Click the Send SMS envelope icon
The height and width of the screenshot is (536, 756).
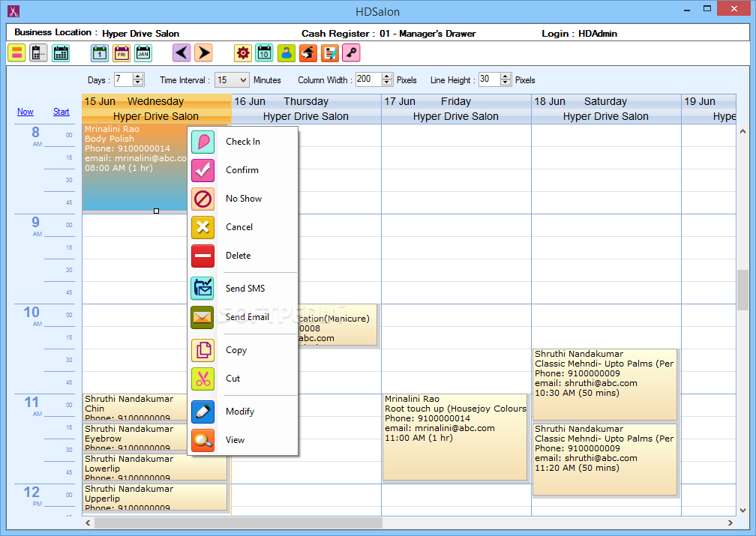pyautogui.click(x=203, y=289)
